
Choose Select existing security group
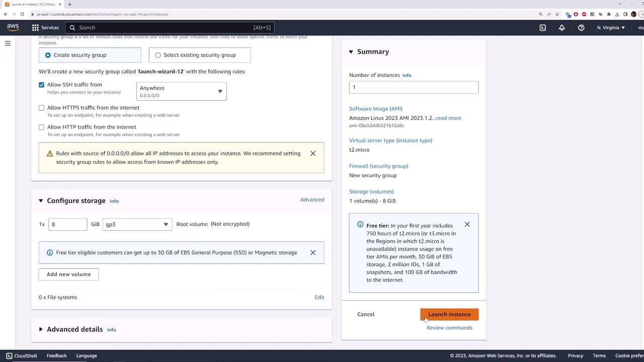click(x=200, y=55)
